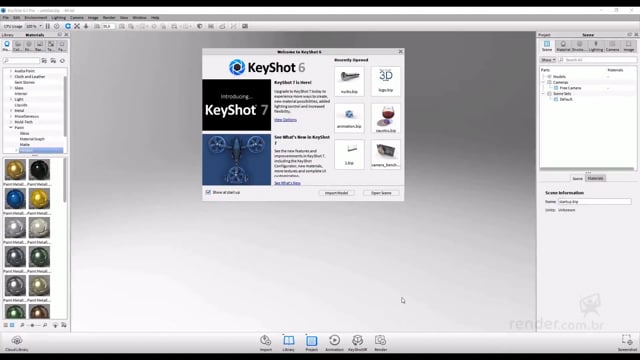Image resolution: width=640 pixels, height=360 pixels.
Task: Open the Materials library tab icon
Action: click(7, 46)
